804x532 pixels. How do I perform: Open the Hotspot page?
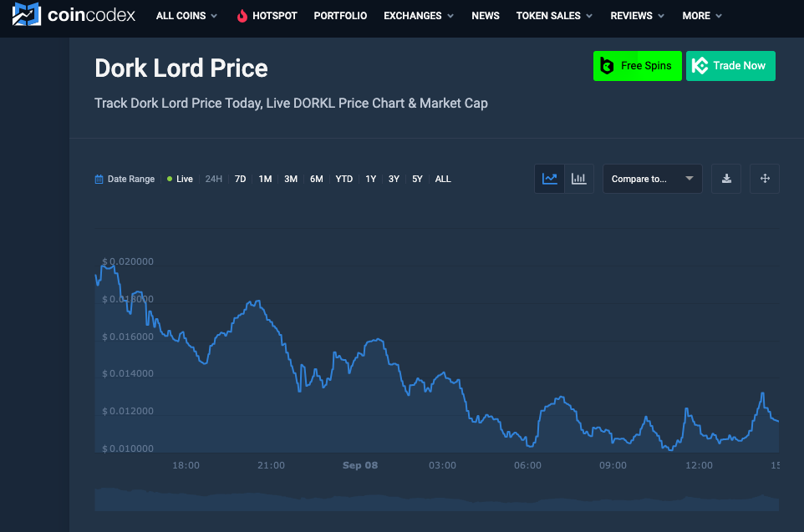pyautogui.click(x=267, y=16)
